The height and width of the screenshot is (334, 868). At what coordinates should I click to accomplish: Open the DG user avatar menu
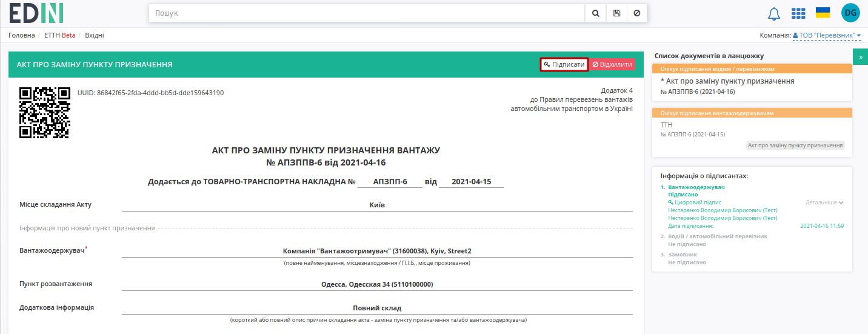pos(850,13)
